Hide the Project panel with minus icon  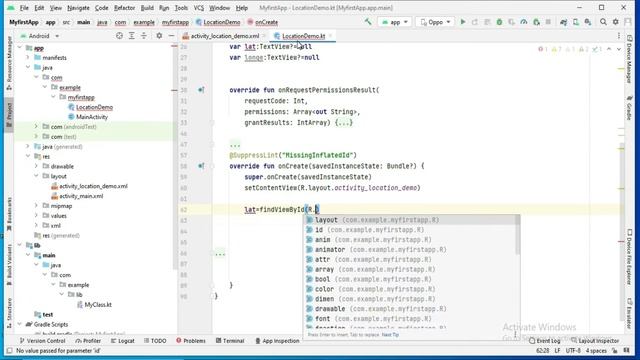[x=171, y=36]
